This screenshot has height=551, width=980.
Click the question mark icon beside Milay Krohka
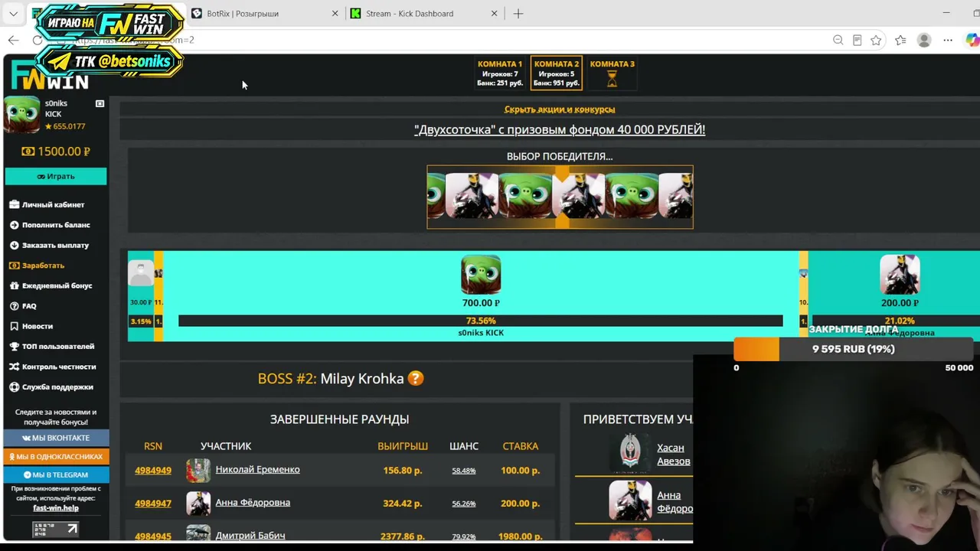[x=416, y=378]
